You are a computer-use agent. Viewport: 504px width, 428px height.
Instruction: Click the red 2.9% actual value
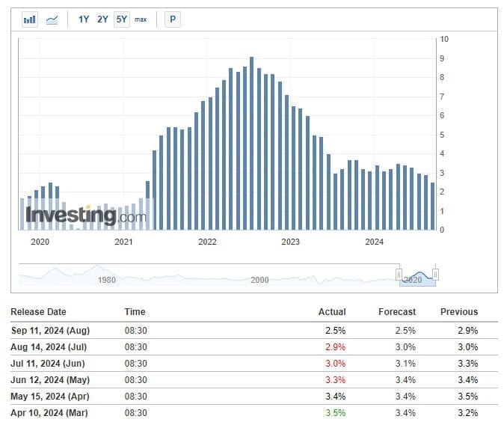(x=335, y=347)
